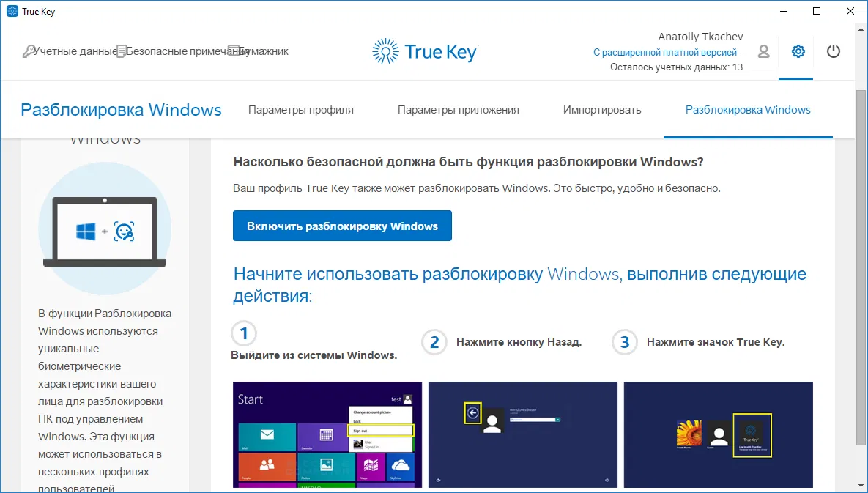
Task: Click the vertical scrollbar thumb
Action: tap(861, 267)
